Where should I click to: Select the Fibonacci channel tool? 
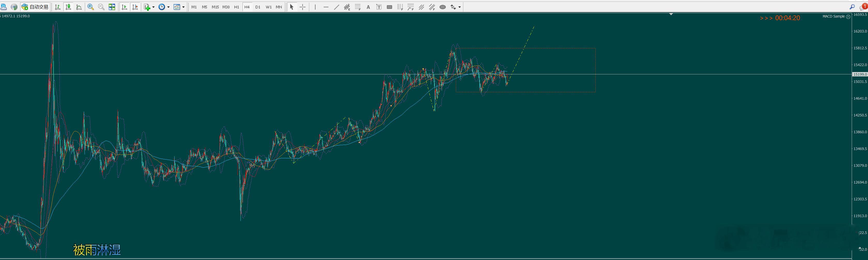click(x=432, y=7)
